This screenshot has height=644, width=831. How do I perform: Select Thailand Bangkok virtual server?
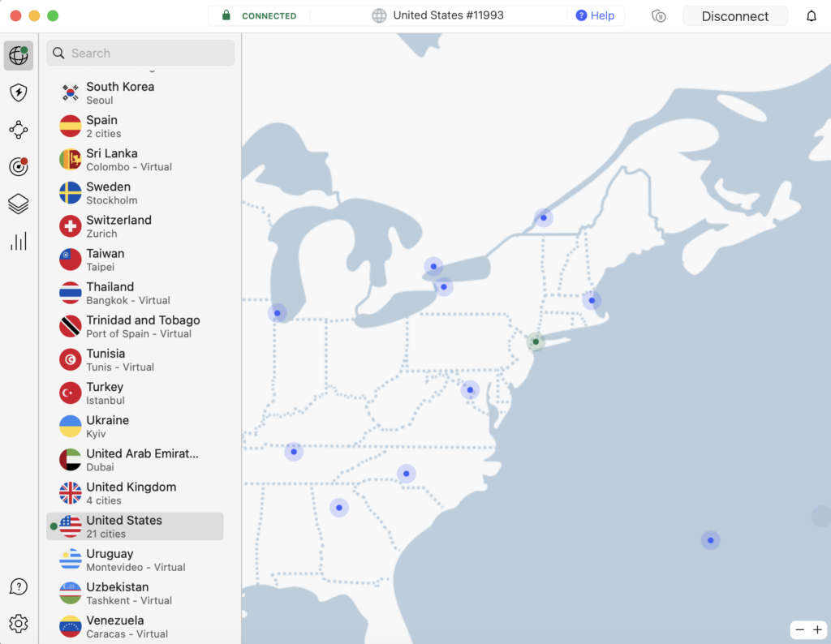pyautogui.click(x=136, y=293)
